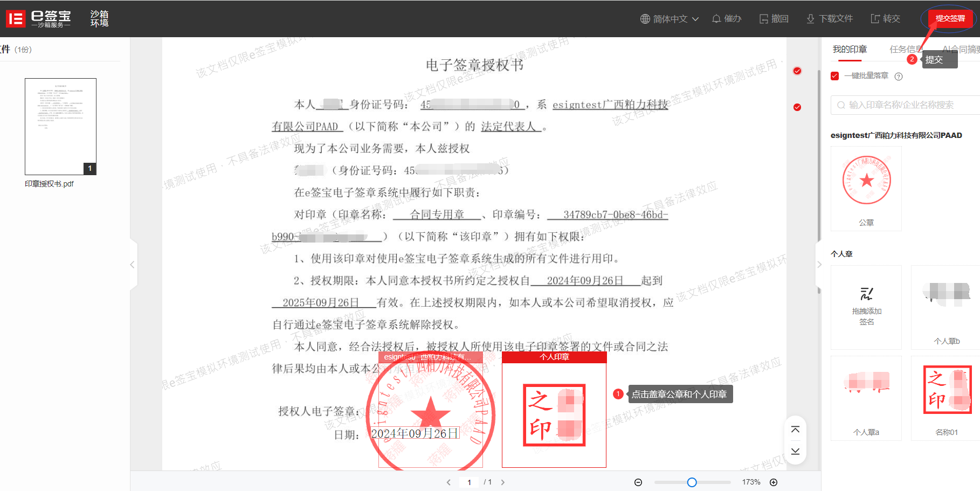Click the lower red check mark indicator

coord(797,107)
